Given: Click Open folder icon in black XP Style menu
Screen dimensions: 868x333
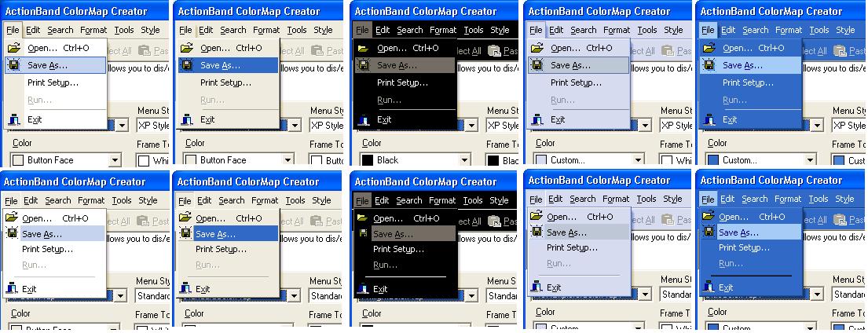Looking at the screenshot, I should (x=363, y=48).
